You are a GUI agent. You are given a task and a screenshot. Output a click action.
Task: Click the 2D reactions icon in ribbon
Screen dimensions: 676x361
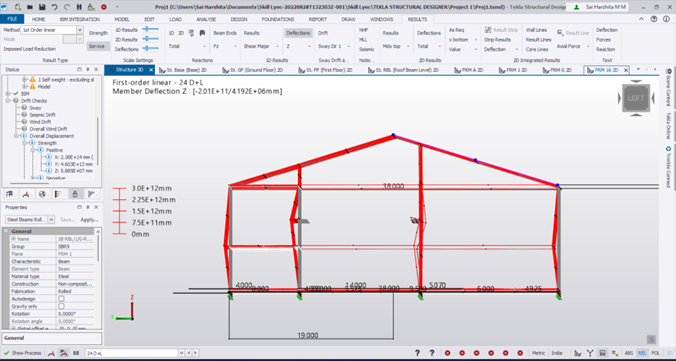pyautogui.click(x=181, y=33)
